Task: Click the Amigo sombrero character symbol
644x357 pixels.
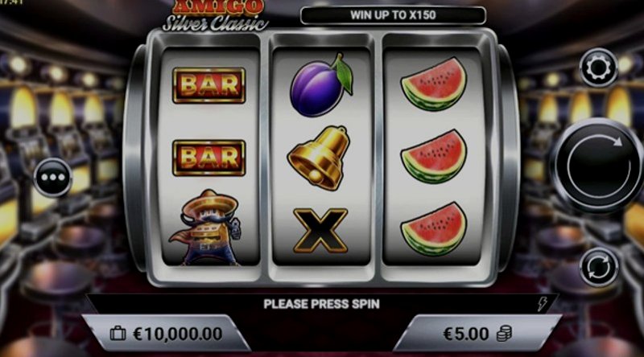Action: (207, 228)
